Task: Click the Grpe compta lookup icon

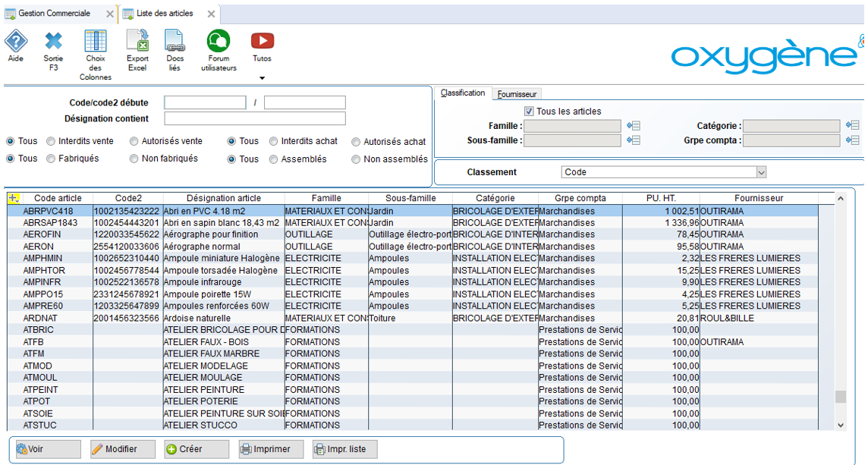Action: [x=853, y=140]
